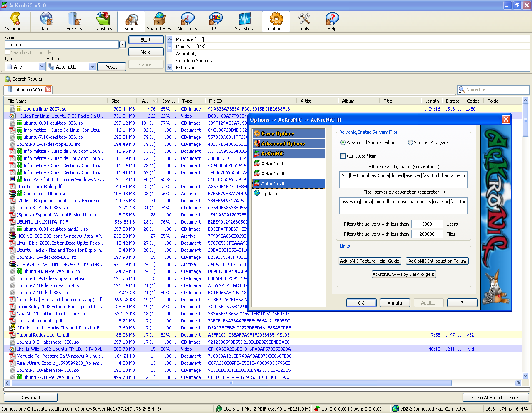Click the PDF icon of Ubuntu Linux Bible.pdf
The height and width of the screenshot is (413, 532).
point(12,187)
